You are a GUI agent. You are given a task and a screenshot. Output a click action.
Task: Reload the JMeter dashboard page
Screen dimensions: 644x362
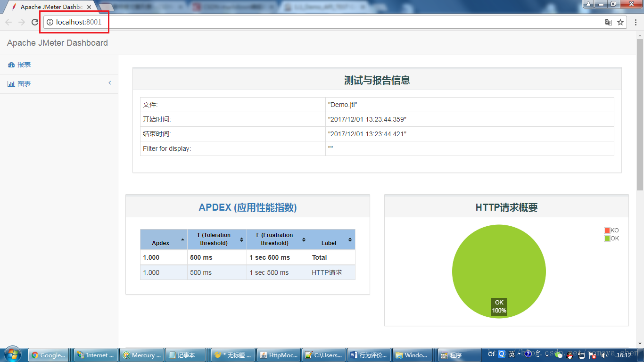coord(35,22)
